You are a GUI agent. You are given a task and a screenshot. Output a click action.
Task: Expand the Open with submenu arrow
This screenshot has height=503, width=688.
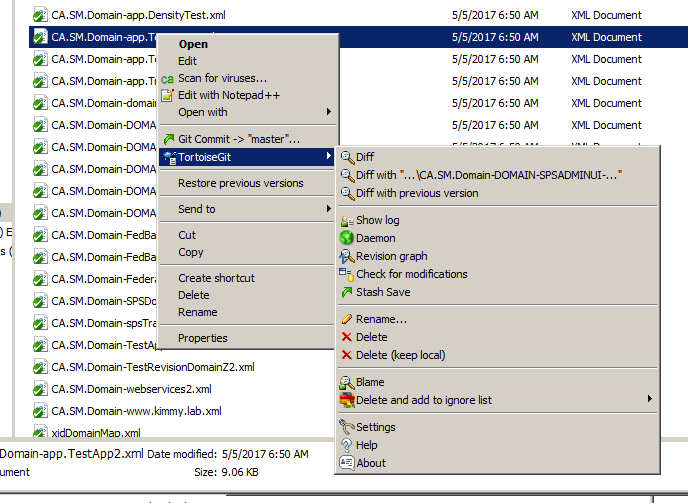coord(329,112)
